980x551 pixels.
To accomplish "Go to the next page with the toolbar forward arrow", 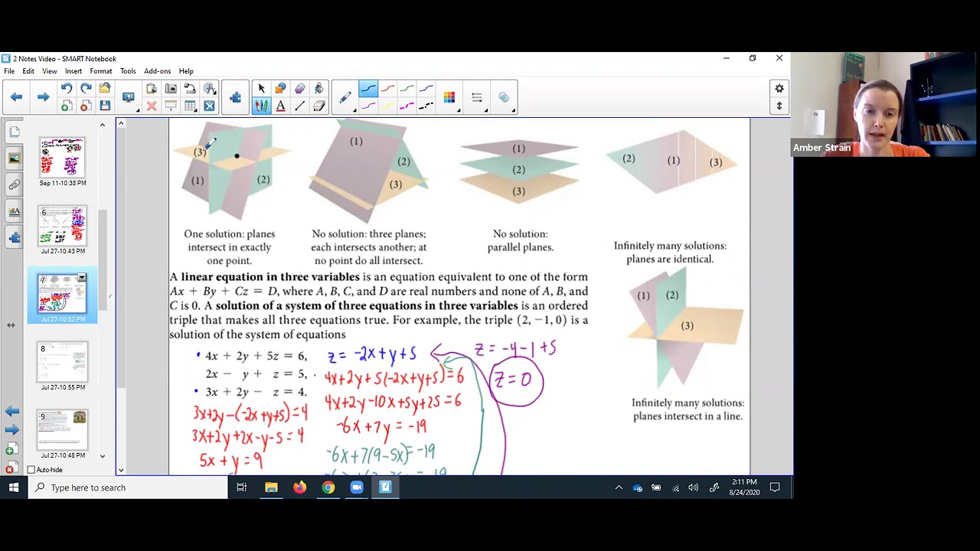I will click(43, 97).
